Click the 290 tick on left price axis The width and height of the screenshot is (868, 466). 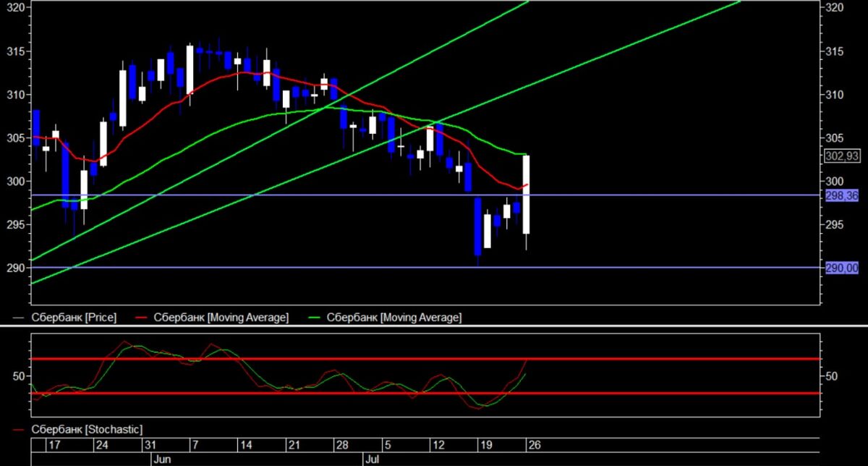point(16,268)
